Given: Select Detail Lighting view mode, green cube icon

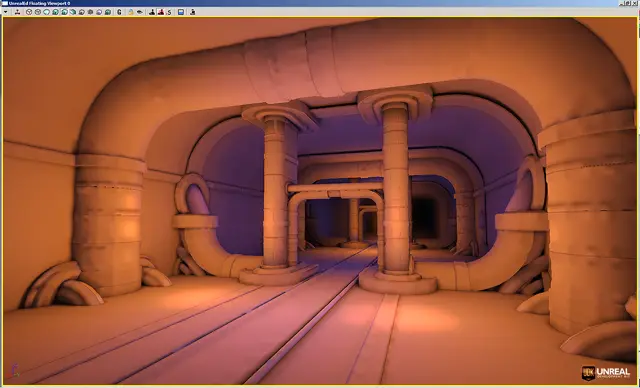Looking at the screenshot, I should tap(73, 12).
